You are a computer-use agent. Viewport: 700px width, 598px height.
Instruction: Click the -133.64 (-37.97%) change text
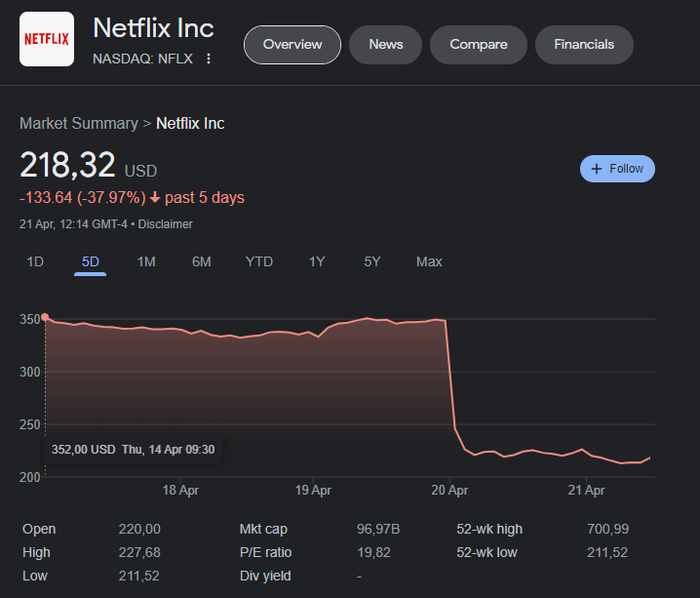coord(83,198)
